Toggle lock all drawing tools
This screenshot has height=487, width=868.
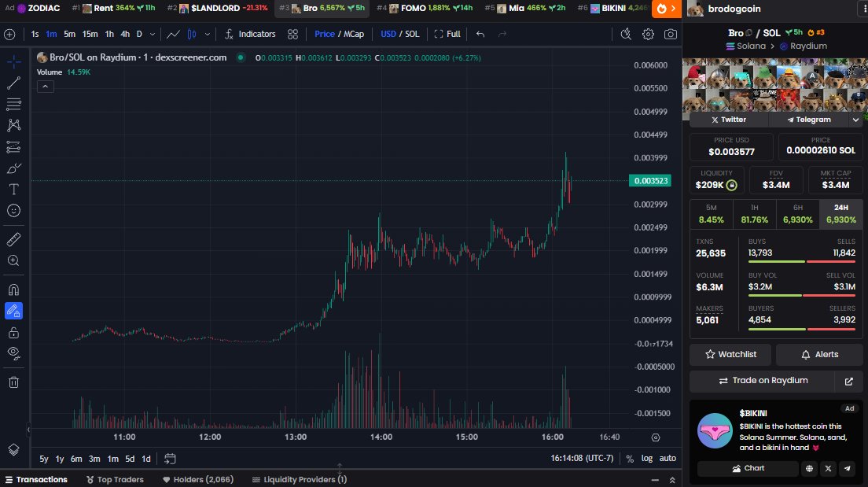[x=14, y=333]
